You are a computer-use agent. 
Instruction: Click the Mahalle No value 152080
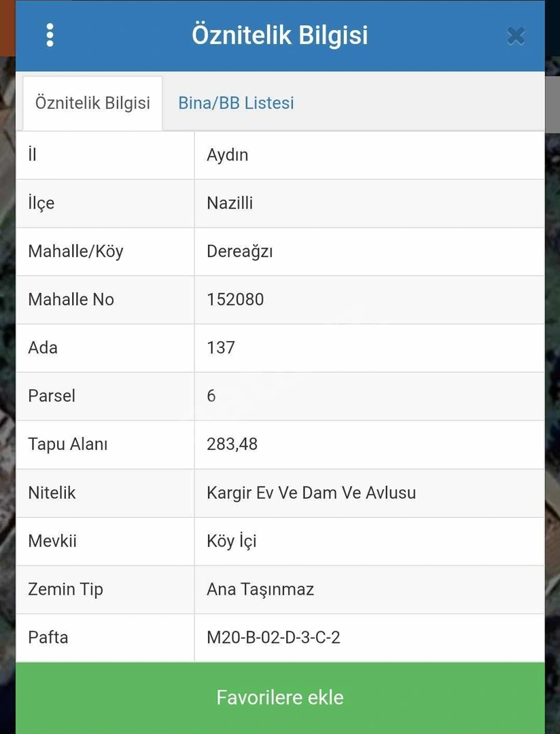coord(236,300)
